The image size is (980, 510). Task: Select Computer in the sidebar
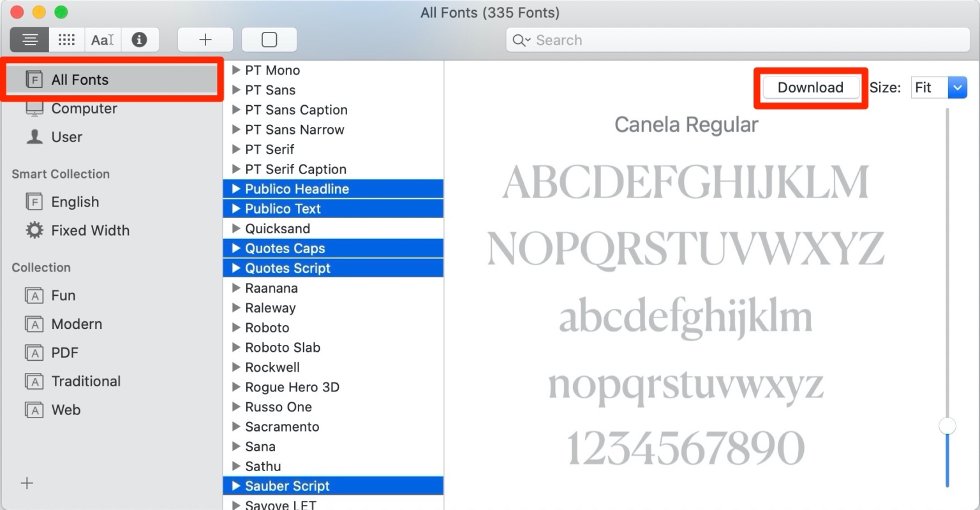click(84, 108)
